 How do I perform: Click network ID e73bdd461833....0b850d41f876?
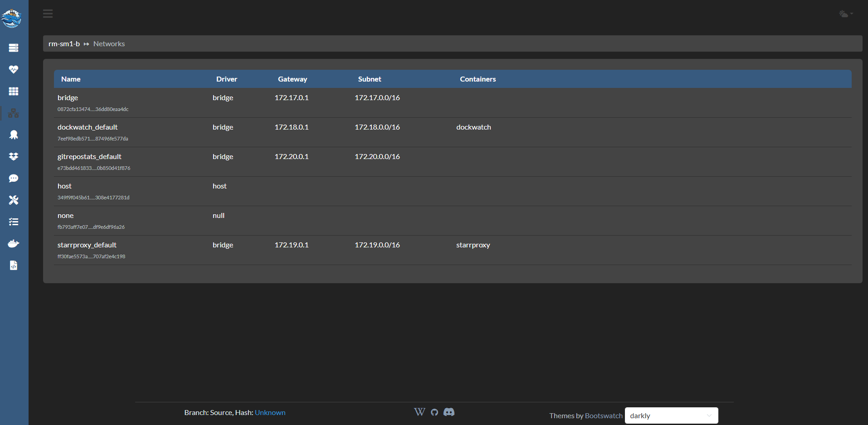94,168
